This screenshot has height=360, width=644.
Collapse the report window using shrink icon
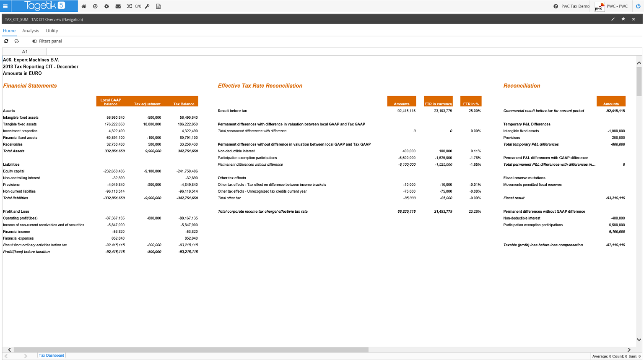(613, 19)
